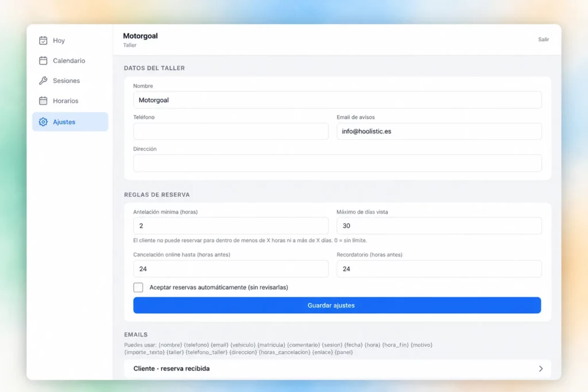588x392 pixels.
Task: Open the Sesiones page
Action: [x=70, y=80]
